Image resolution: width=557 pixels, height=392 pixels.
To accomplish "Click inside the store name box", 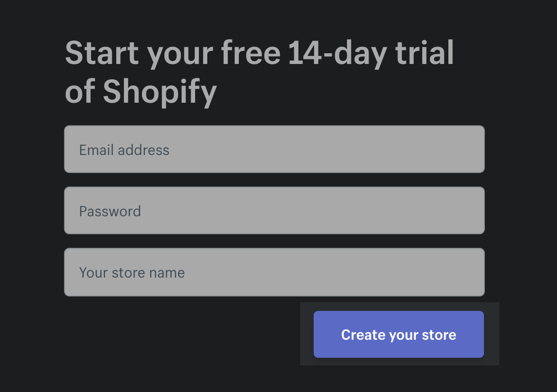I will click(x=274, y=272).
